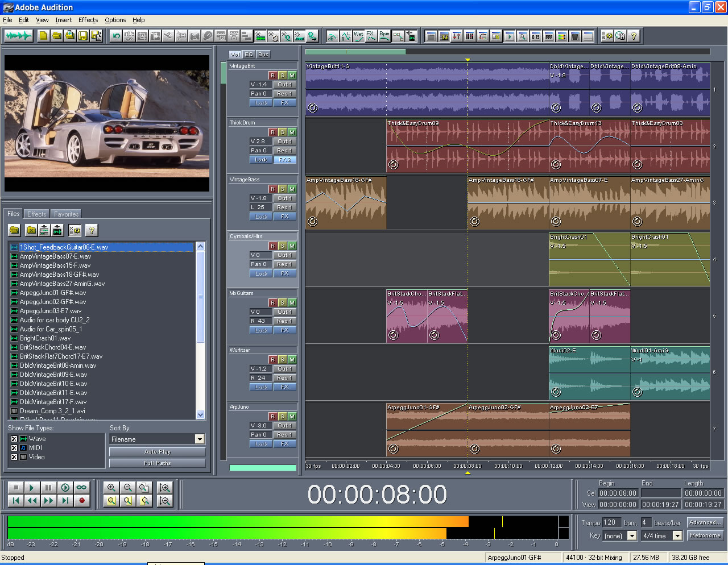
Task: Open the Key dropdown showing (none)
Action: (631, 536)
